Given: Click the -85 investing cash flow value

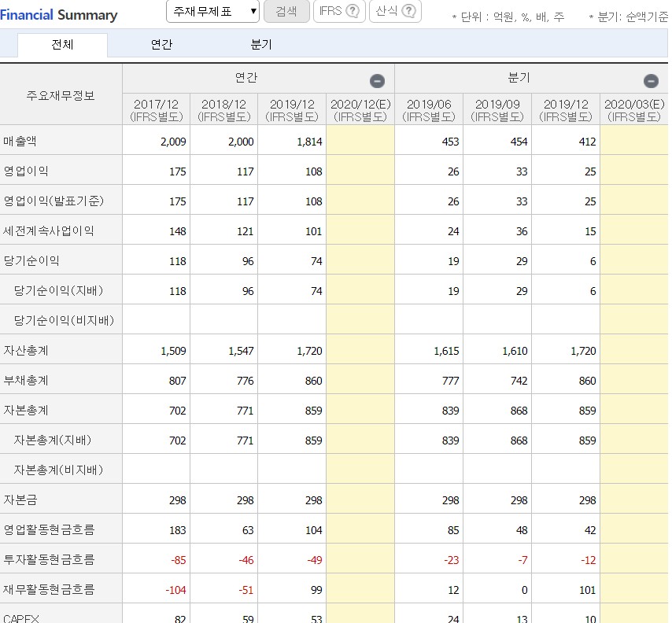Looking at the screenshot, I should 179,560.
